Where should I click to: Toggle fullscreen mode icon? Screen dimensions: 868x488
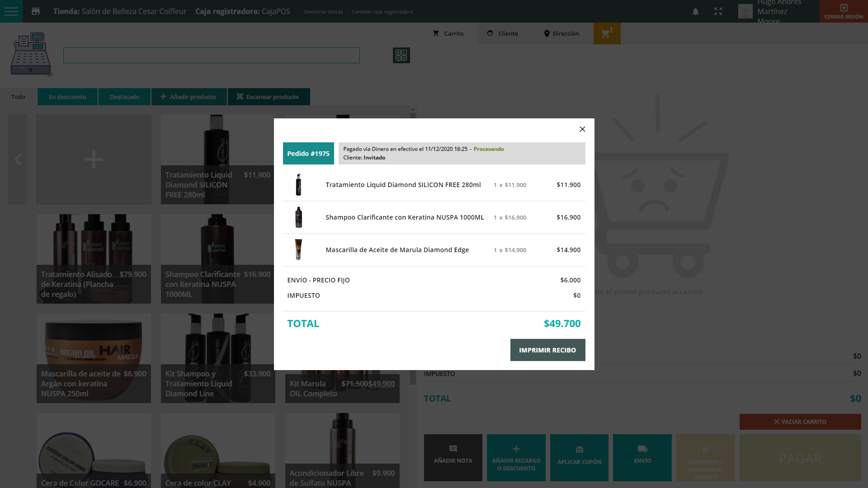point(718,12)
